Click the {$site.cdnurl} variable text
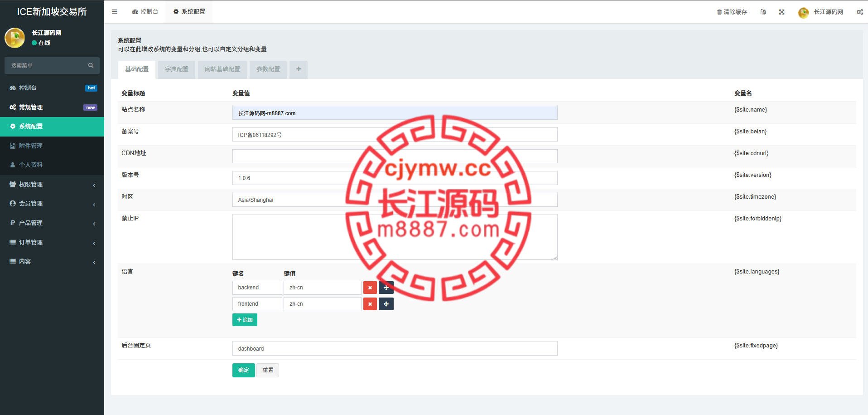The image size is (868, 415). [752, 153]
